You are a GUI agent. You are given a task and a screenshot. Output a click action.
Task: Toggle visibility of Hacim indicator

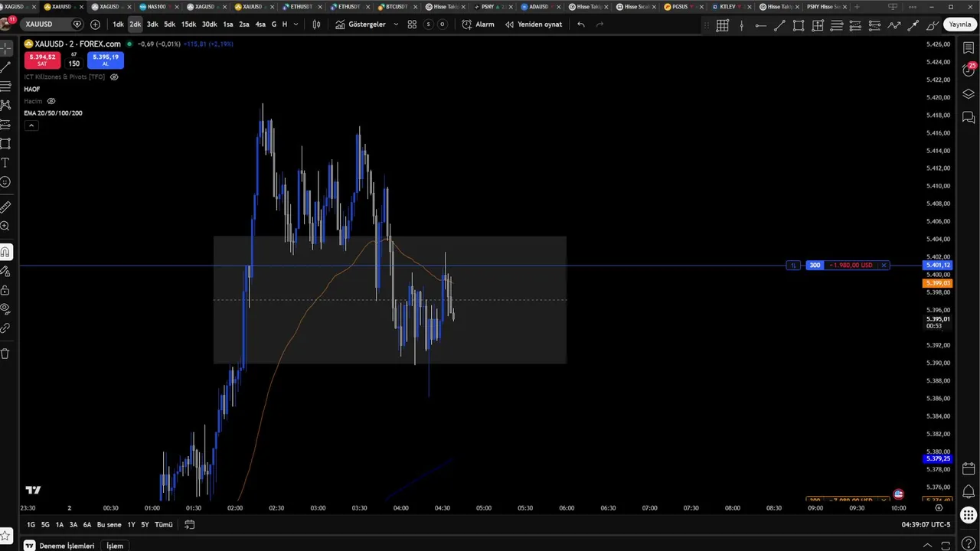(x=51, y=101)
